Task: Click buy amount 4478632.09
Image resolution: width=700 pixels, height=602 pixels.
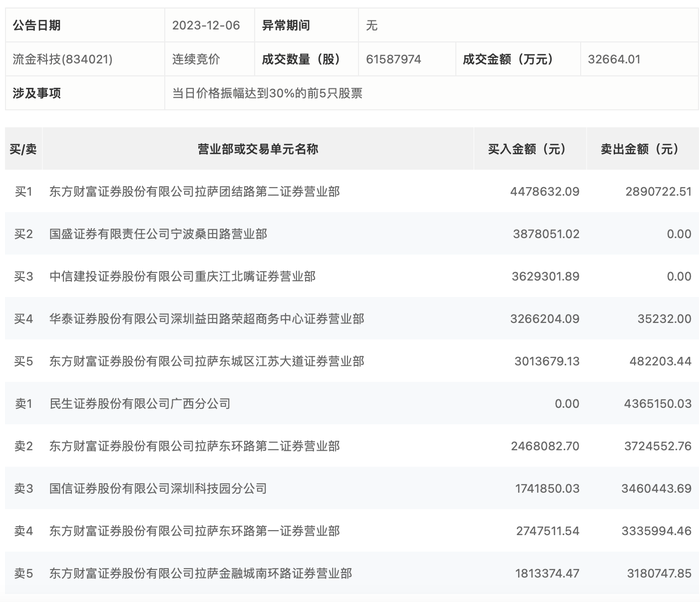Action: pyautogui.click(x=545, y=192)
